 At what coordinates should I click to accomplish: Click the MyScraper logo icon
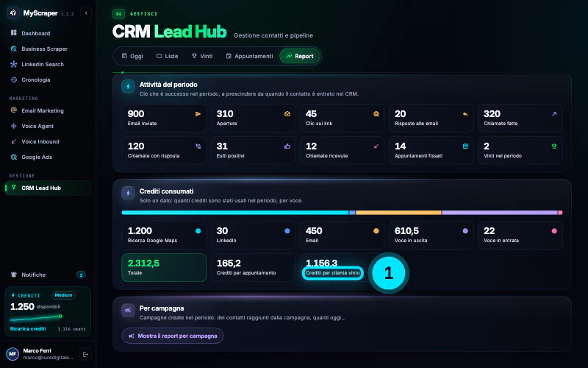point(13,13)
